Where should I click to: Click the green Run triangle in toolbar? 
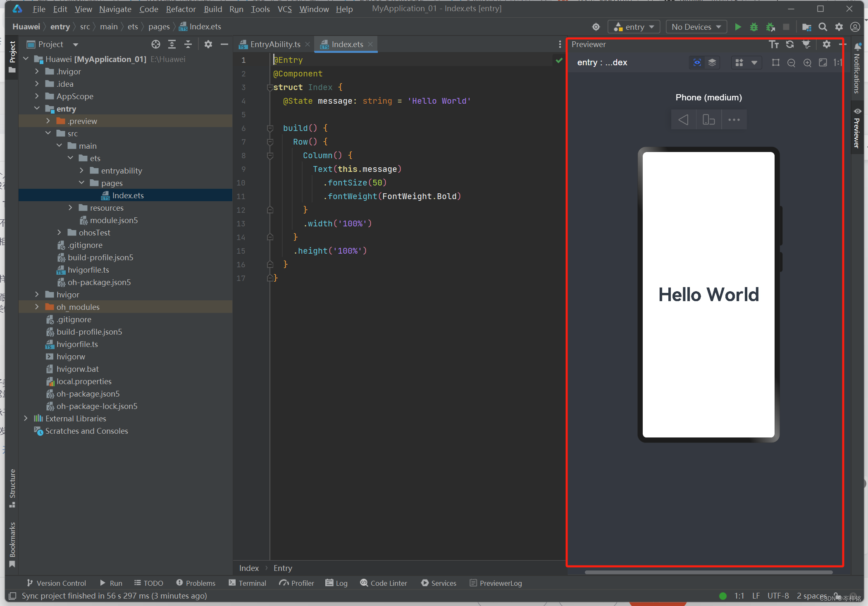[738, 27]
